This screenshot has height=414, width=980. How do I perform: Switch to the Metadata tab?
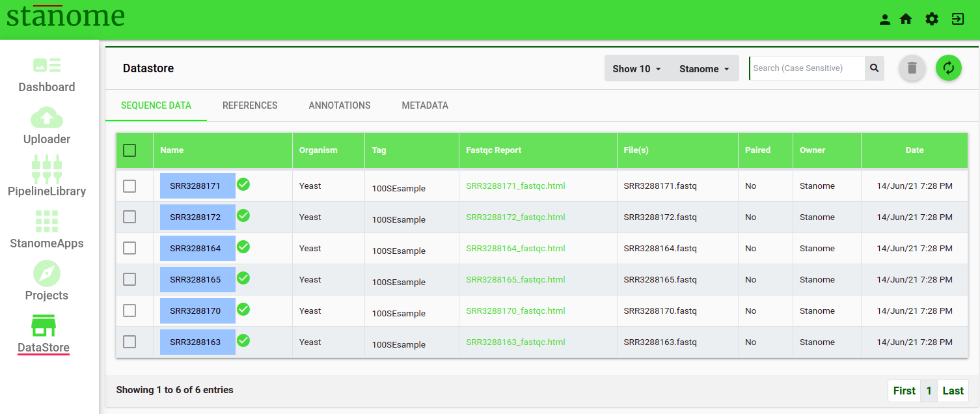click(x=425, y=105)
